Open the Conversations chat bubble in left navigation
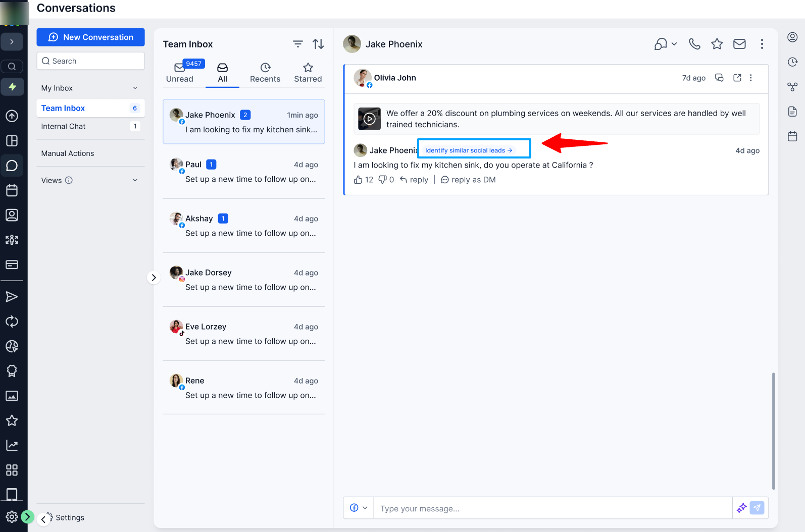 (12, 166)
